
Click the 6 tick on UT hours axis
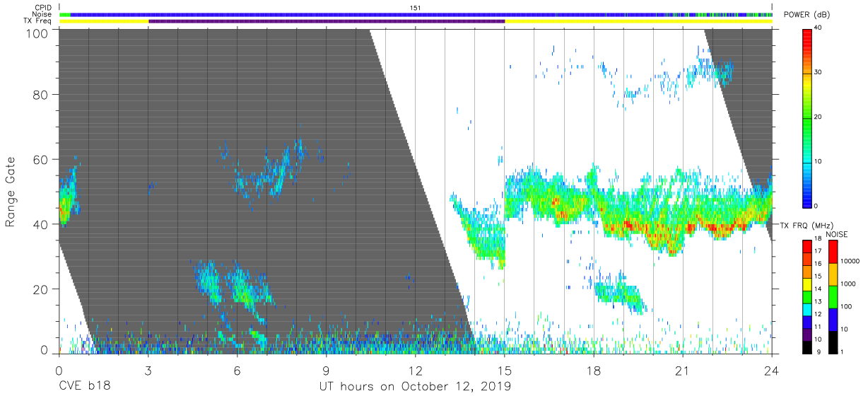point(237,370)
